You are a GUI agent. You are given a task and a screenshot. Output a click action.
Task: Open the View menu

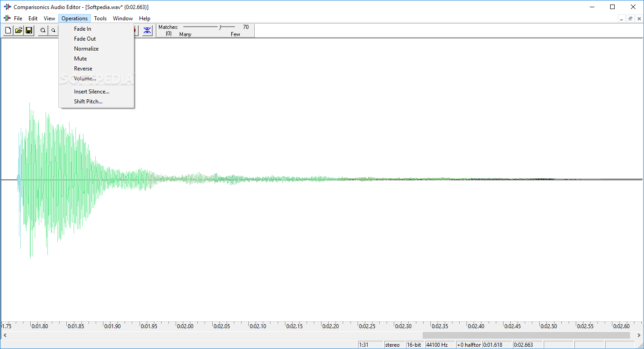(x=50, y=19)
